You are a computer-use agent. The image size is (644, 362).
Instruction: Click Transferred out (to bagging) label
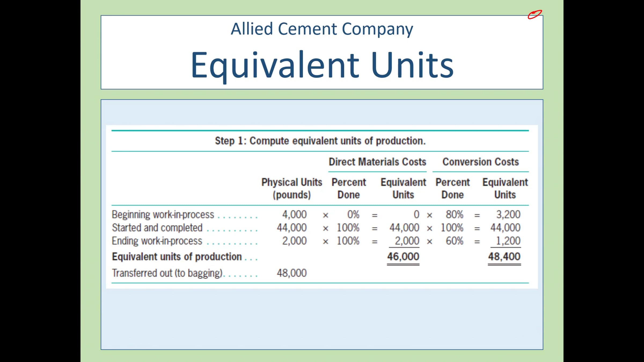[x=167, y=273]
